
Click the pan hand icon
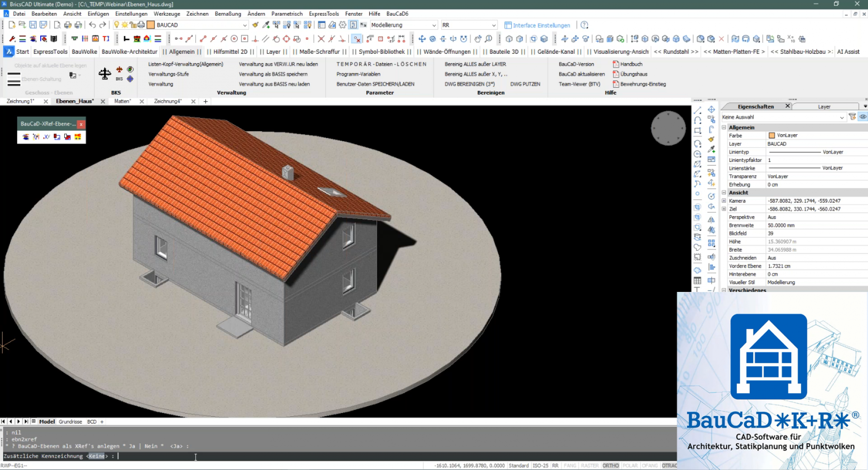pyautogui.click(x=478, y=39)
